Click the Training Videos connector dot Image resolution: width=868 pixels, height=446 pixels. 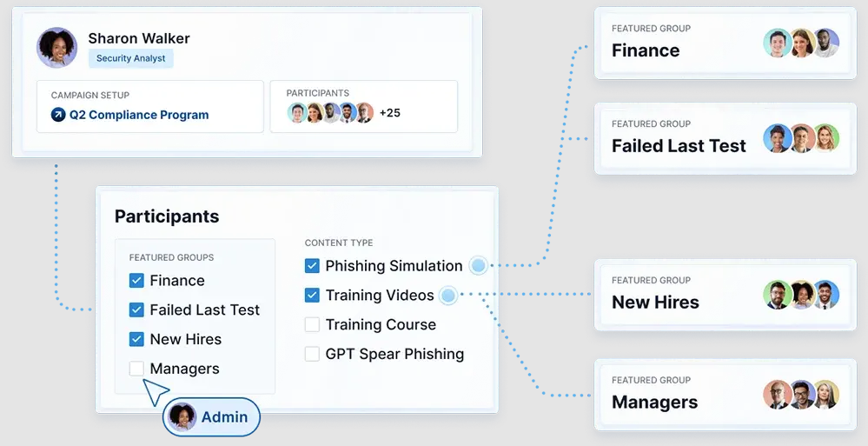point(447,296)
